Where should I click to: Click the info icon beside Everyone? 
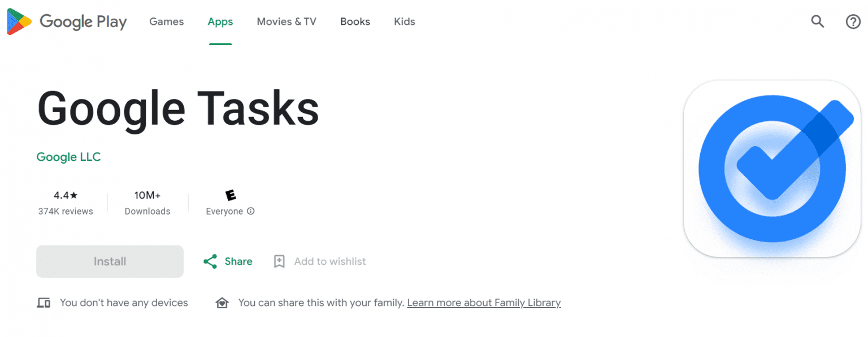[x=251, y=211]
